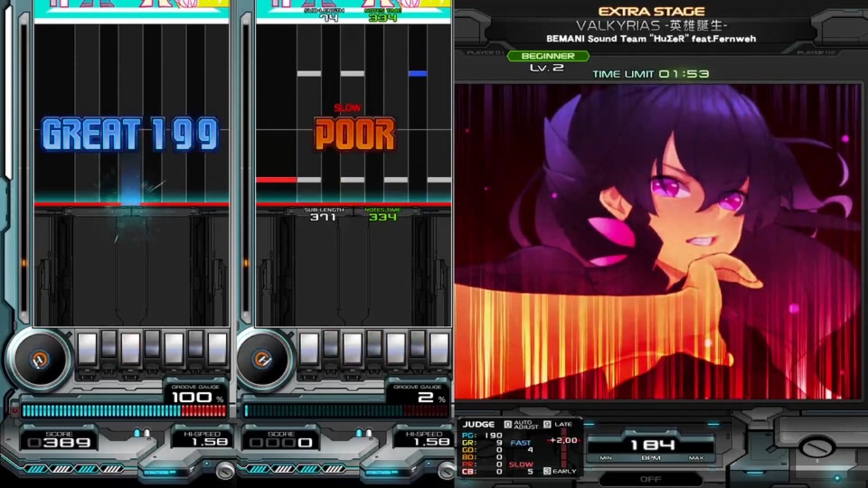
Task: Click the GR: 9 row in the JUDGE panel
Action: coord(482,443)
